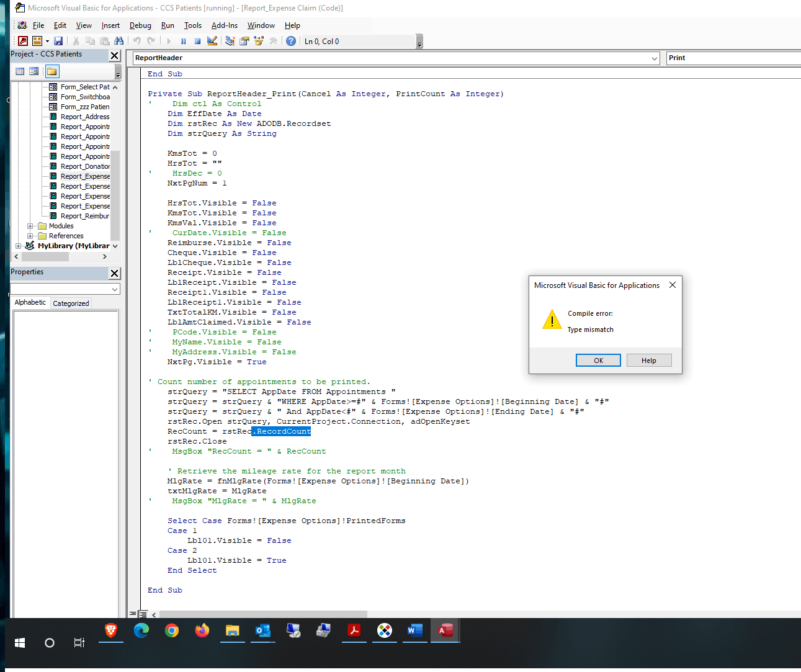This screenshot has width=801, height=672.
Task: Click Help in the compile error dialog
Action: click(x=648, y=361)
